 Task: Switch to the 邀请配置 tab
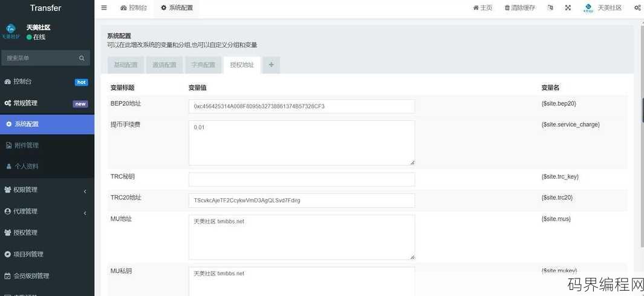point(164,65)
